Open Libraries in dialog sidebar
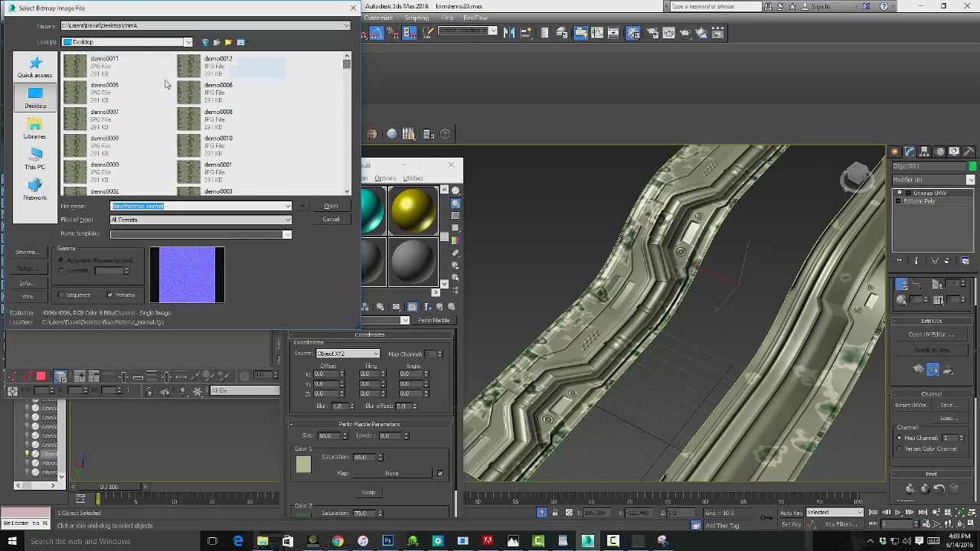 point(35,129)
